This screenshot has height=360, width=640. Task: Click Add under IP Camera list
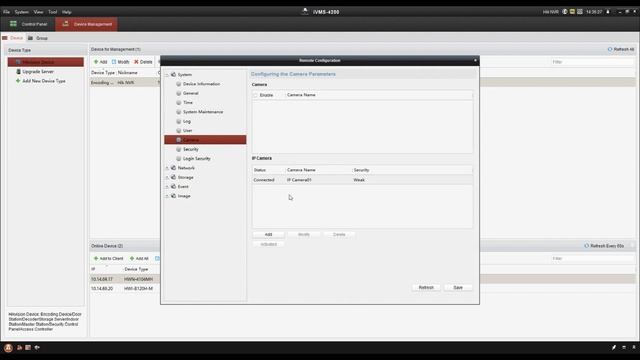pos(268,234)
